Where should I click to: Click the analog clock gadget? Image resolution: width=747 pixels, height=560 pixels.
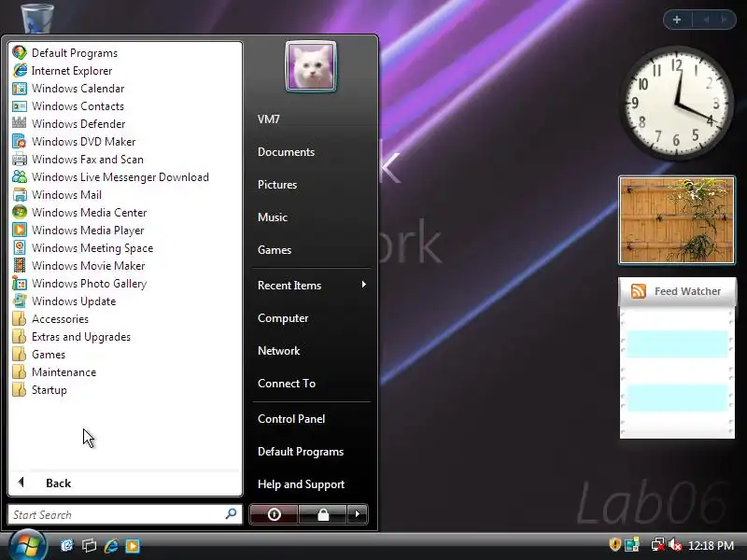pos(676,103)
